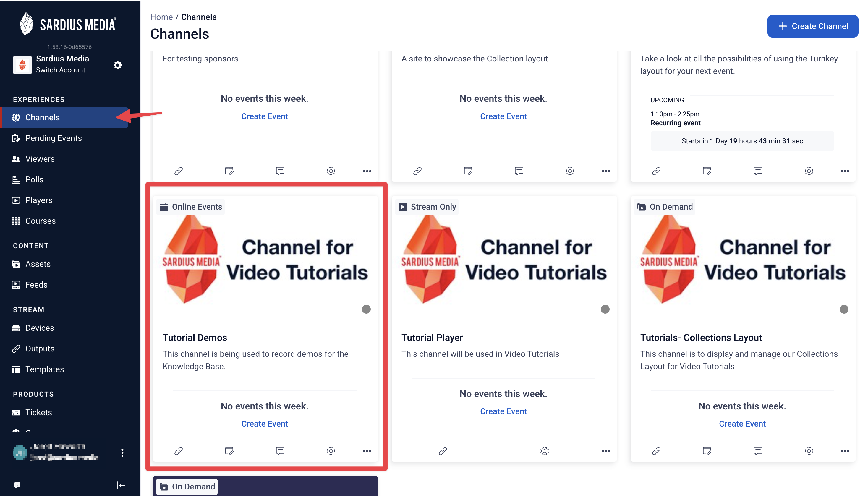The width and height of the screenshot is (868, 496).
Task: Click link icon on Collection layout showcase card
Action: (417, 171)
